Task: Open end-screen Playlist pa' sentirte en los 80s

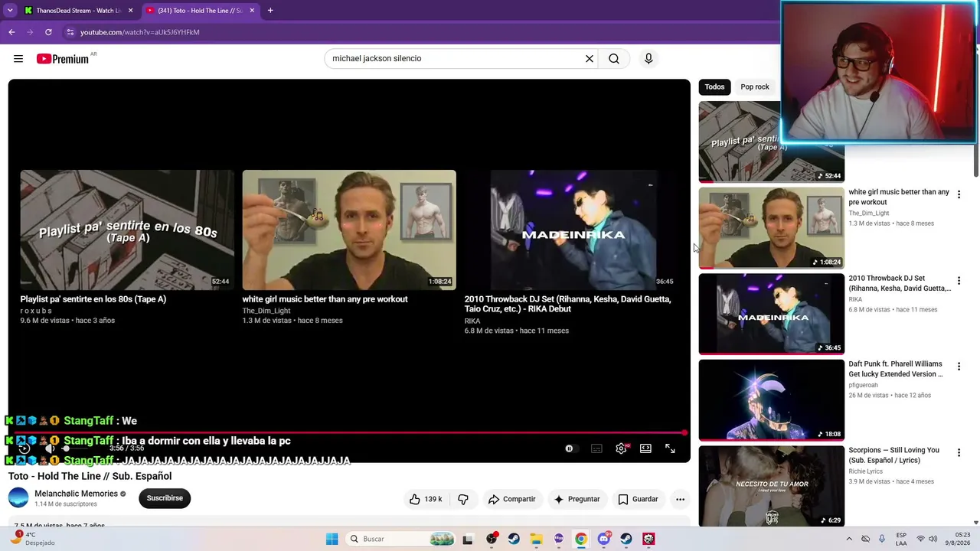Action: [x=127, y=230]
